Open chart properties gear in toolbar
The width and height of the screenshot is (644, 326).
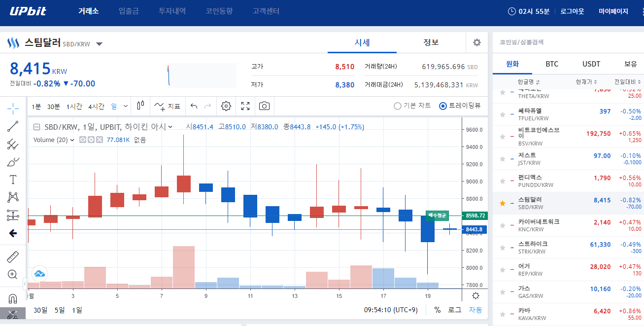coord(226,106)
